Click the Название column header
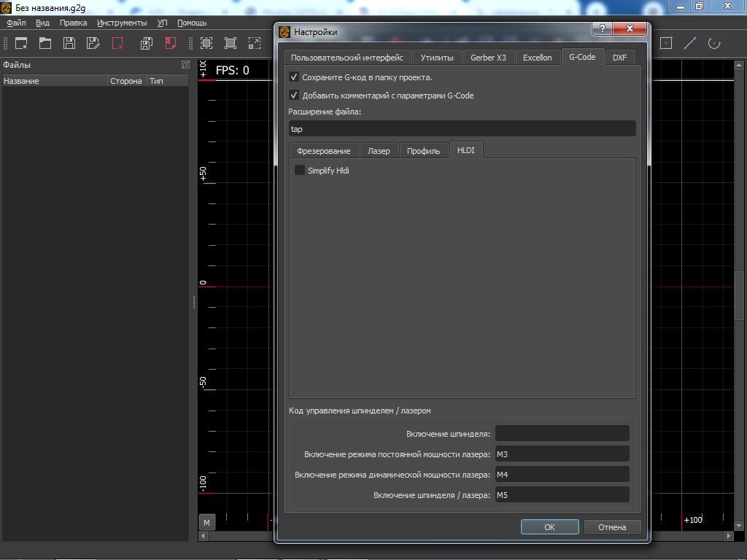Screen dimensions: 747x560 (x=55, y=81)
